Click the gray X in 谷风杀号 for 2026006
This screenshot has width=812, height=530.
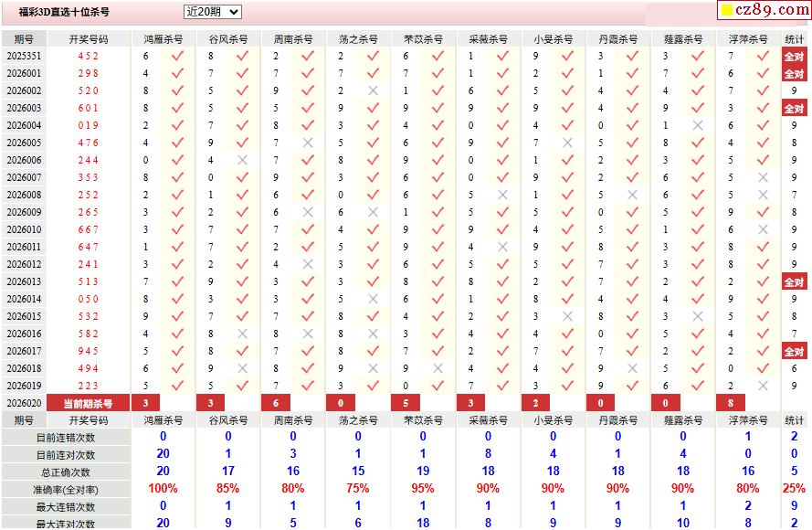coord(242,160)
